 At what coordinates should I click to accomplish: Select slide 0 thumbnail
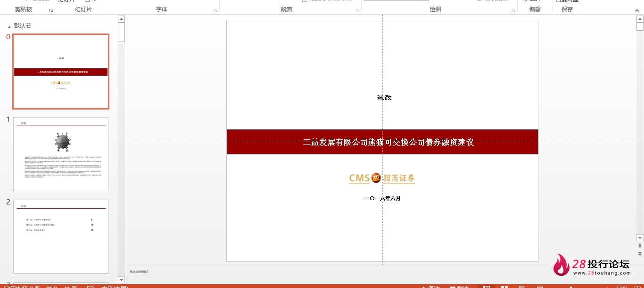tap(61, 71)
